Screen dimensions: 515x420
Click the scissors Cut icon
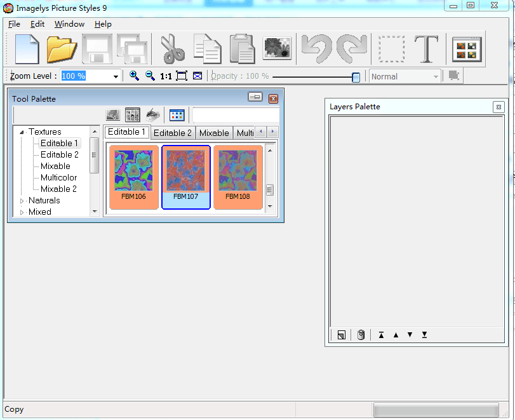(173, 49)
